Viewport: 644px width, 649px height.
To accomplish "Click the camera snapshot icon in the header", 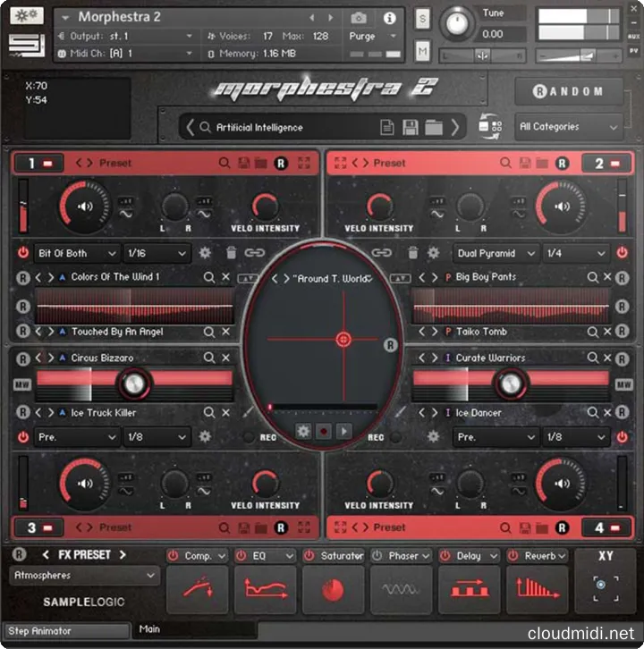I will (x=359, y=18).
